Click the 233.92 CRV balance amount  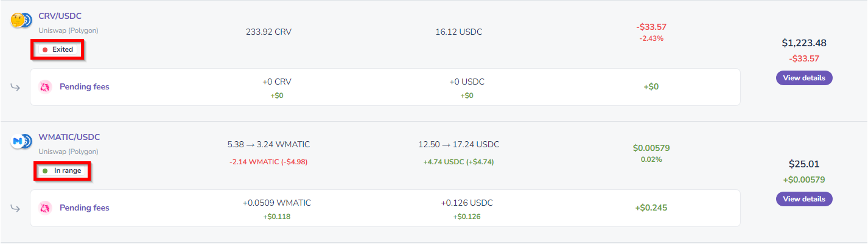(268, 32)
